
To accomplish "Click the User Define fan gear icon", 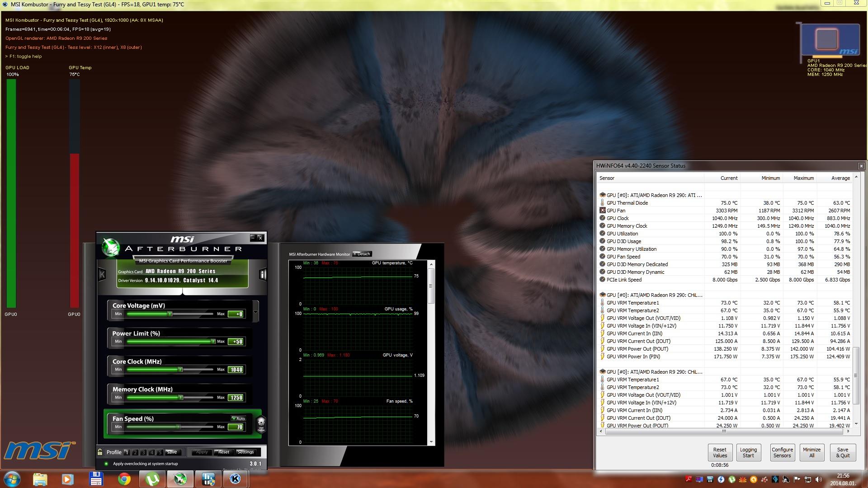I will point(261,424).
